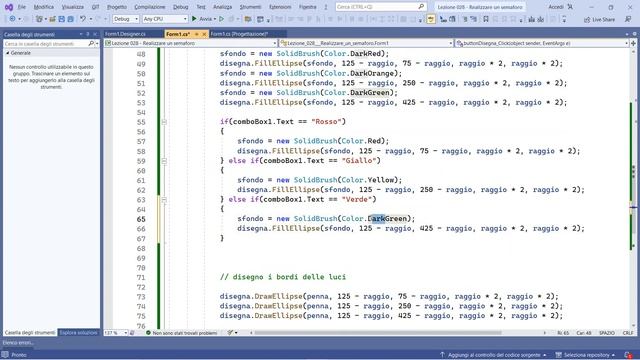The width and height of the screenshot is (640, 360).
Task: Click Non sono stati trovati problemi status
Action: [185, 333]
